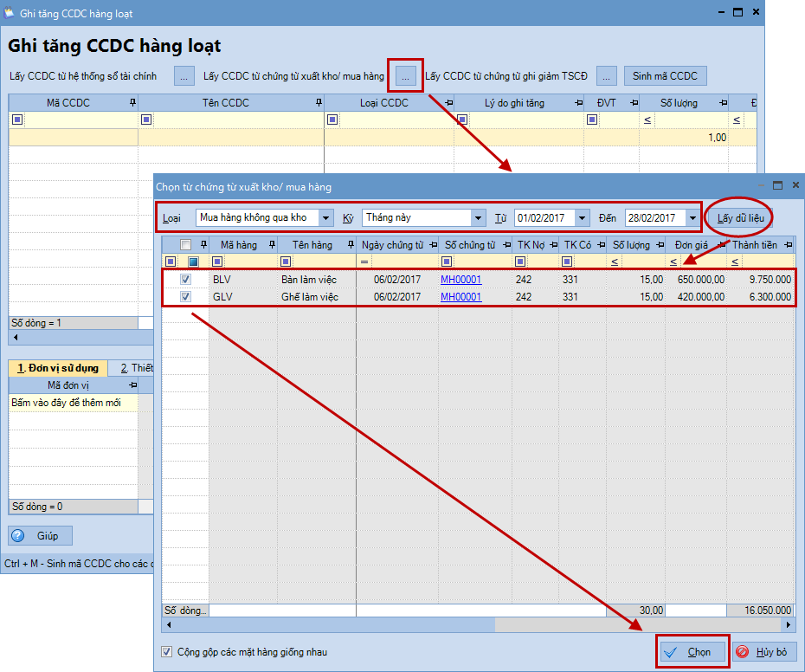Pin the Mã CCDC column
Screen dimensions: 805x672
click(x=132, y=103)
